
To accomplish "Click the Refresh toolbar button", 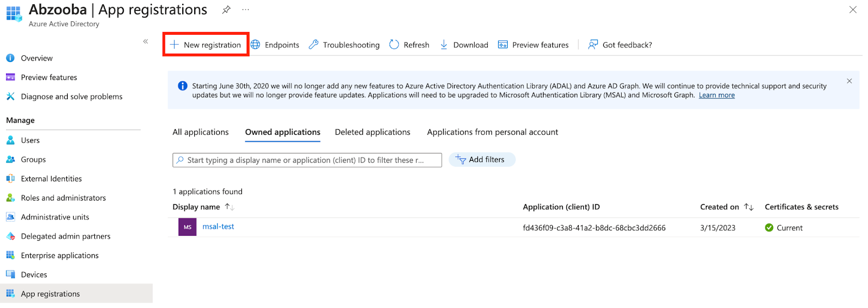I will [x=409, y=45].
